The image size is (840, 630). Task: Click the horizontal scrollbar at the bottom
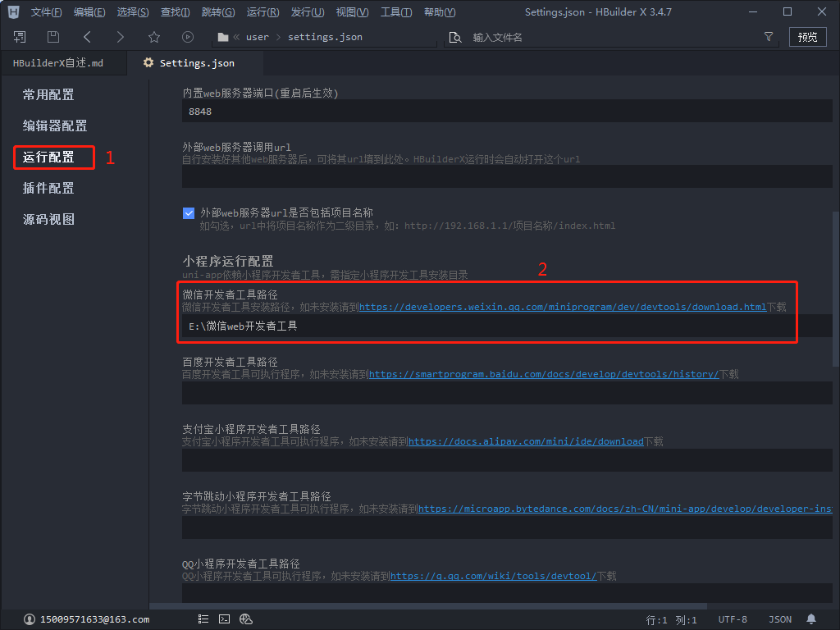(x=428, y=606)
